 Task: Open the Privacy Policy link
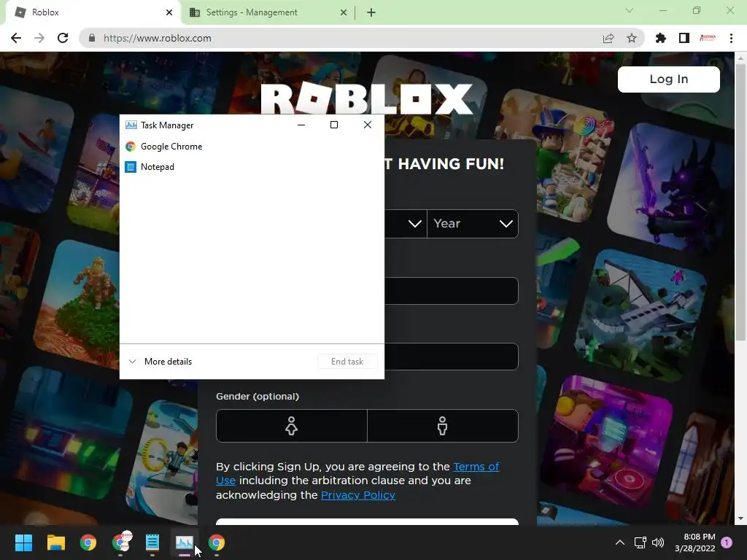pyautogui.click(x=358, y=495)
